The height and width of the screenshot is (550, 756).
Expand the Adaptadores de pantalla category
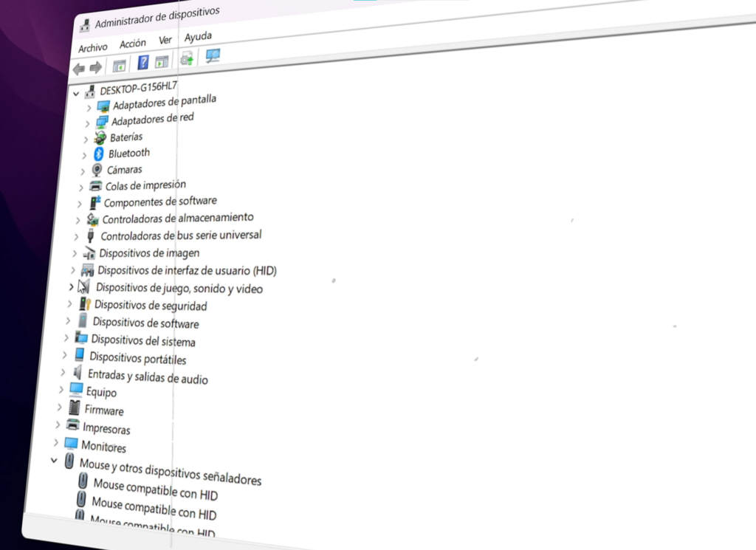(x=89, y=108)
